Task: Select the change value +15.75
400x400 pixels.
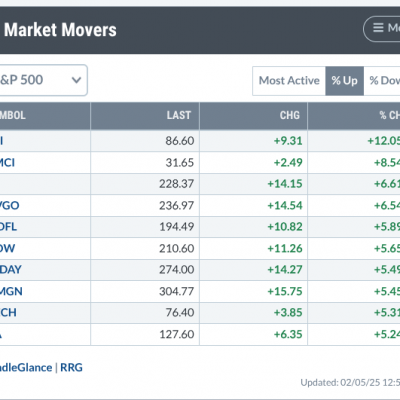Action: point(285,291)
